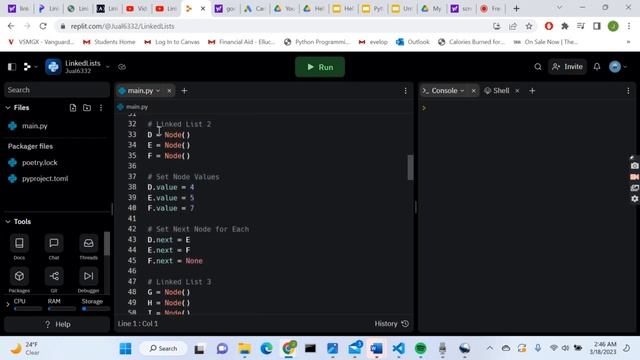640x360 pixels.
Task: Click the file Search field
Action: click(57, 90)
